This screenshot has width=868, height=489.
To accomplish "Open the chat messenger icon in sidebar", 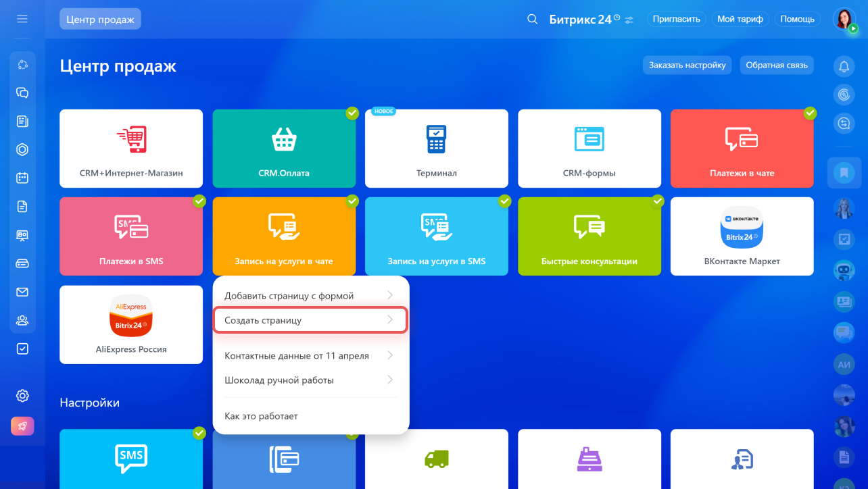I will 22,93.
